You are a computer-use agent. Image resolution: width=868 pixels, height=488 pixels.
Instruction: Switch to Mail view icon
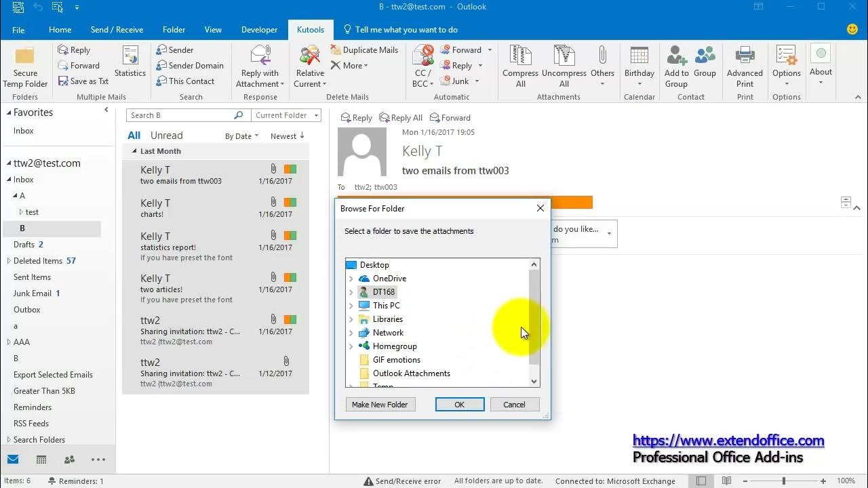pos(13,460)
